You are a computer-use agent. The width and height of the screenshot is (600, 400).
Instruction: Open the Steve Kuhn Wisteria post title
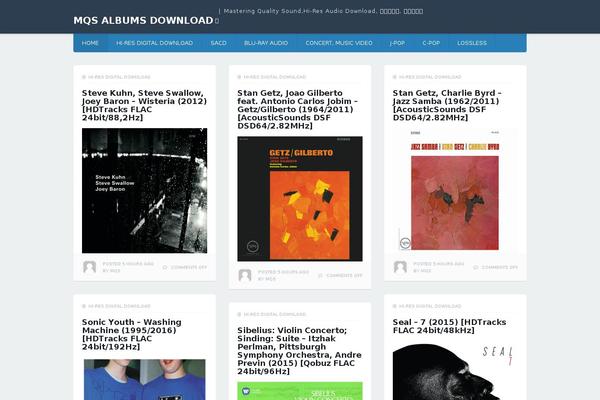(x=144, y=105)
